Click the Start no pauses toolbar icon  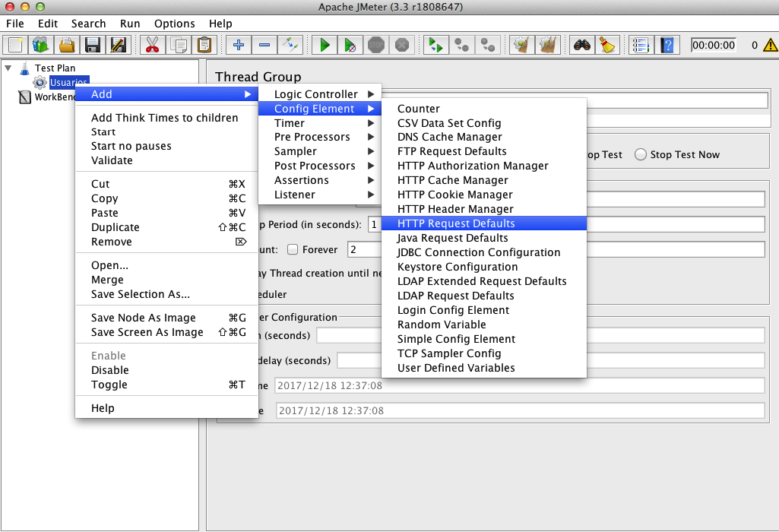350,45
